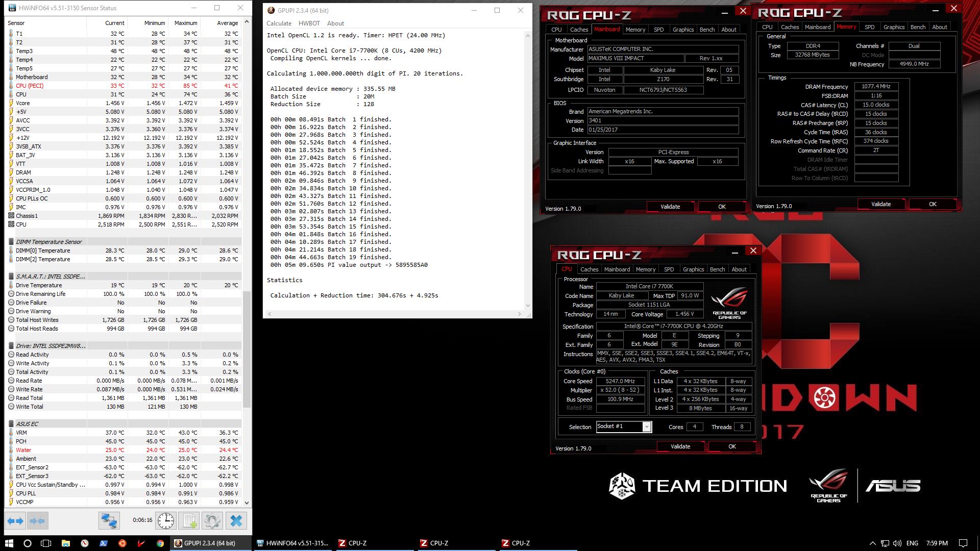
Task: Open Socket #1 selection dropdown
Action: click(624, 427)
